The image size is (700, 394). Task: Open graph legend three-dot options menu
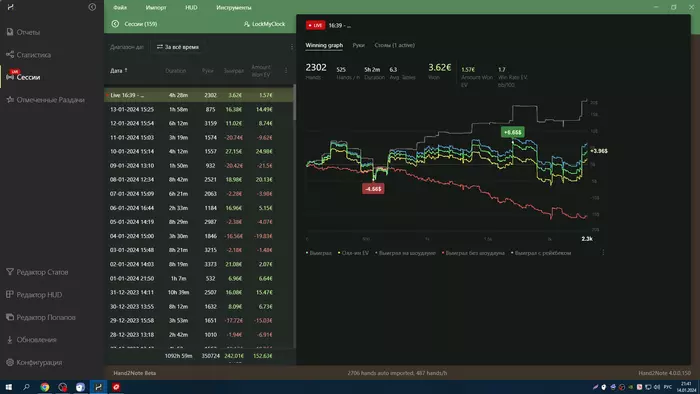603,253
